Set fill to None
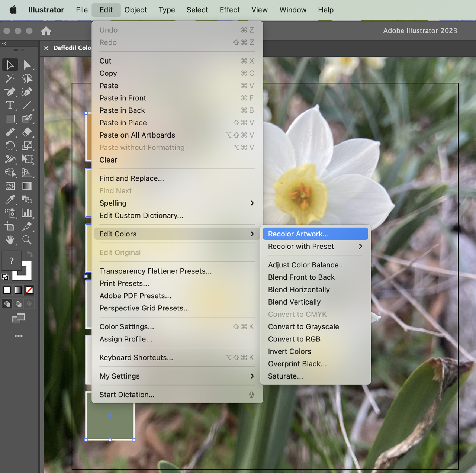 pyautogui.click(x=29, y=290)
